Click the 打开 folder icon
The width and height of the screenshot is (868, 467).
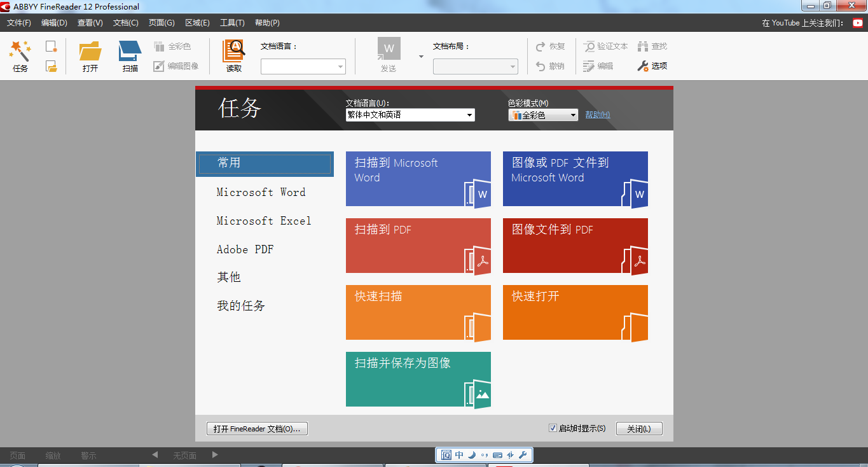point(90,51)
